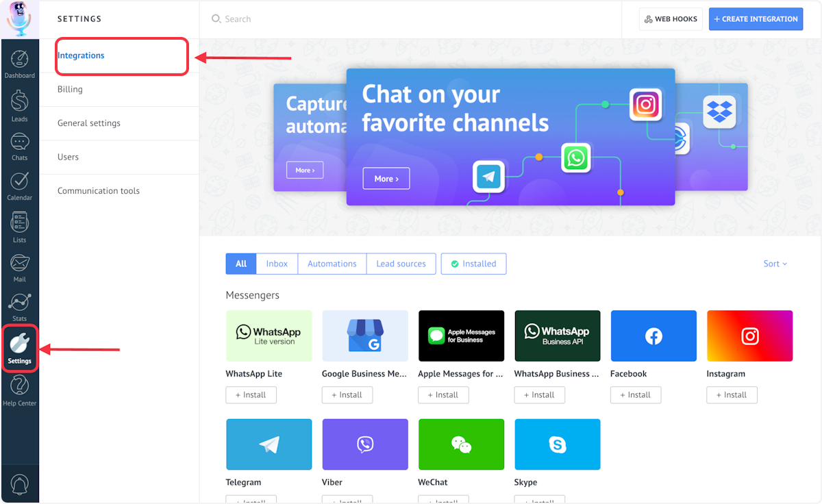The width and height of the screenshot is (822, 504).
Task: Select the WhatsApp Lite integration tile
Action: [x=269, y=336]
